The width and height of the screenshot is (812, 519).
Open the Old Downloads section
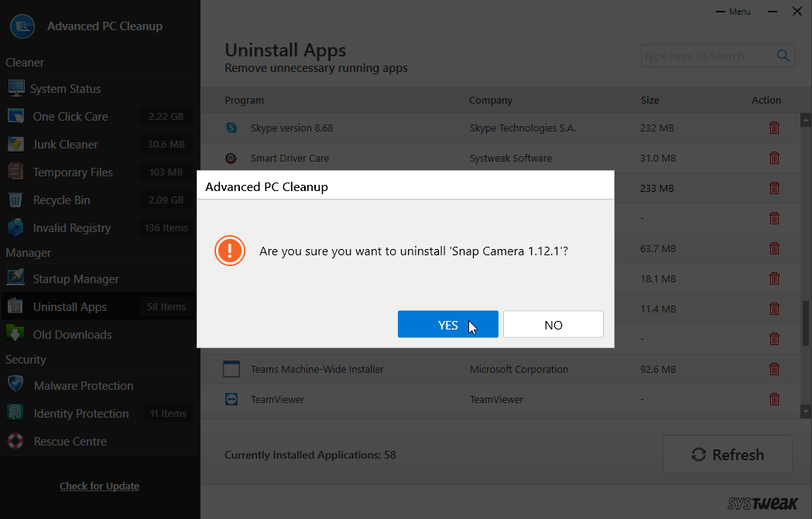[x=72, y=335]
